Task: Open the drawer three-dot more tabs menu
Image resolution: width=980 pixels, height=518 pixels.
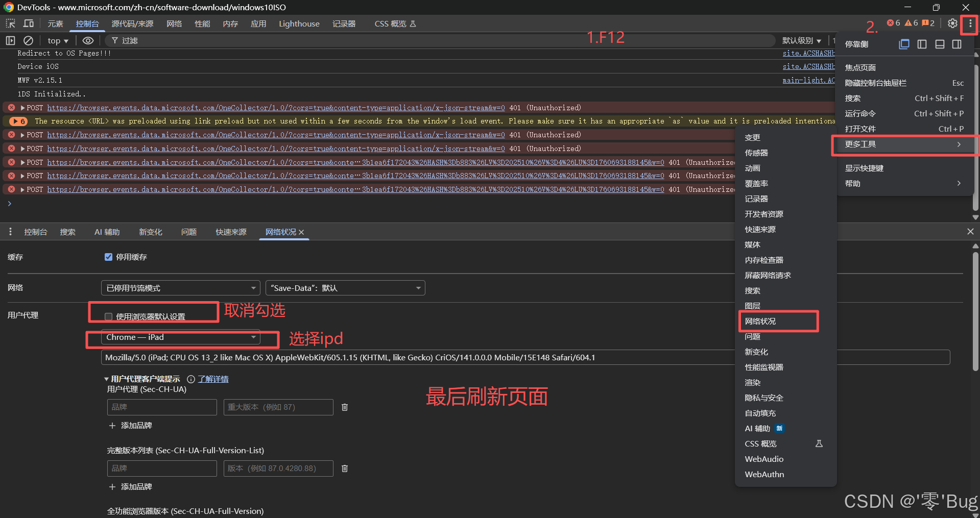Action: pyautogui.click(x=10, y=232)
